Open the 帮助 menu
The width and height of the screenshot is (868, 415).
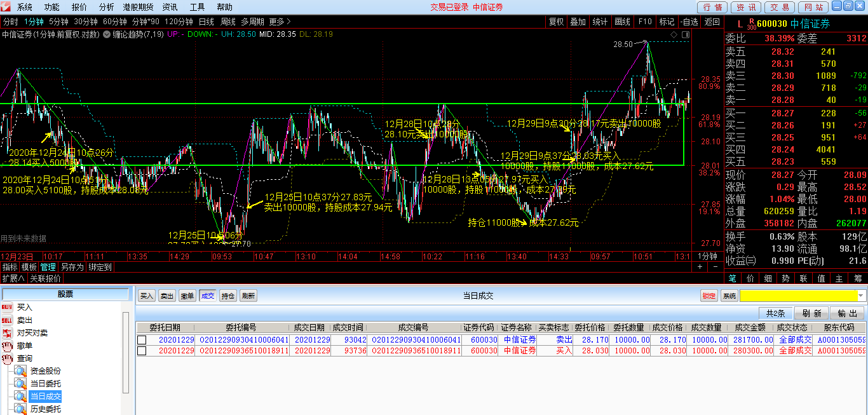pos(225,7)
